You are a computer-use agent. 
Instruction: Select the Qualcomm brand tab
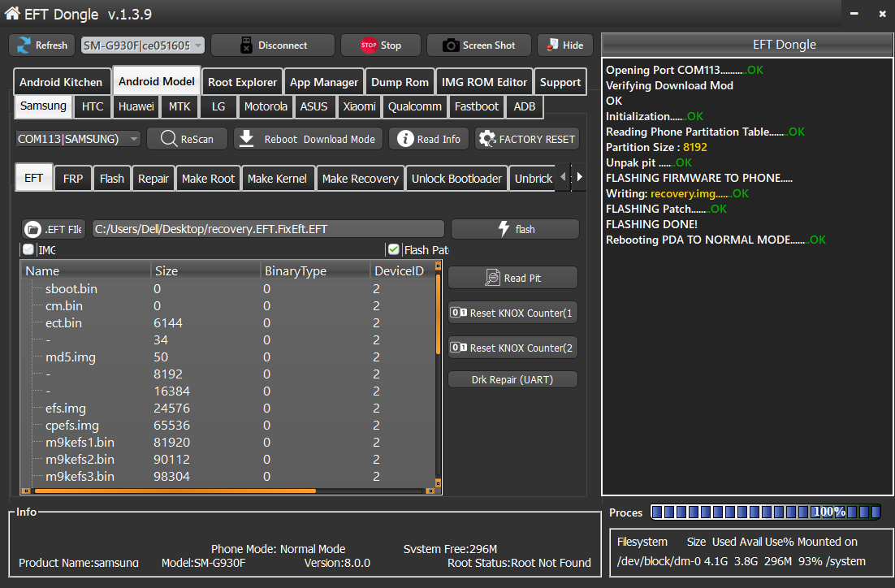(x=415, y=106)
